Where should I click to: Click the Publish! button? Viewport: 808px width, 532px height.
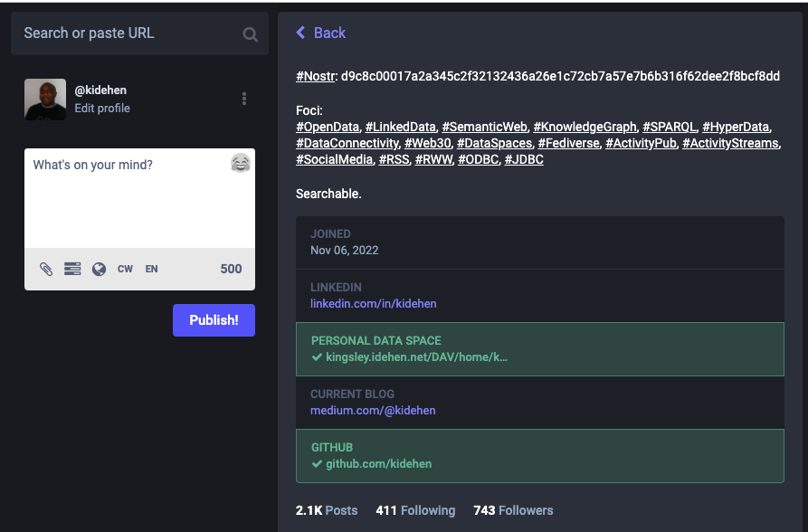tap(214, 320)
